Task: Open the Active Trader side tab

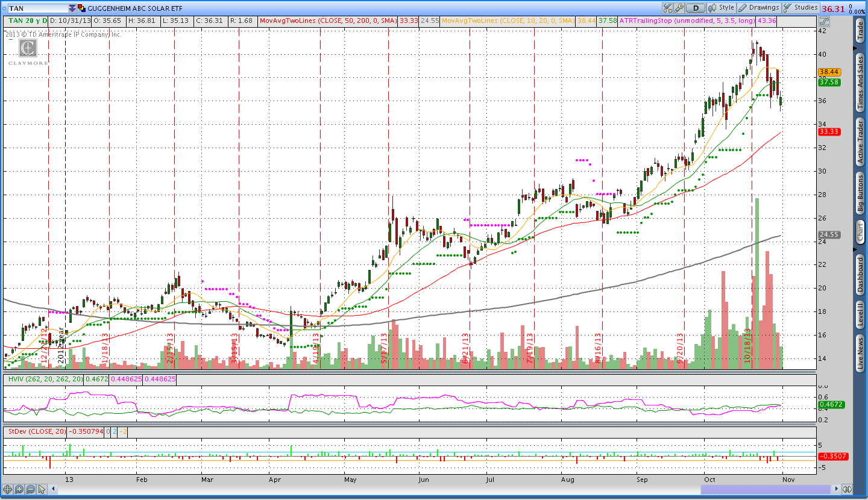Action: pos(861,142)
